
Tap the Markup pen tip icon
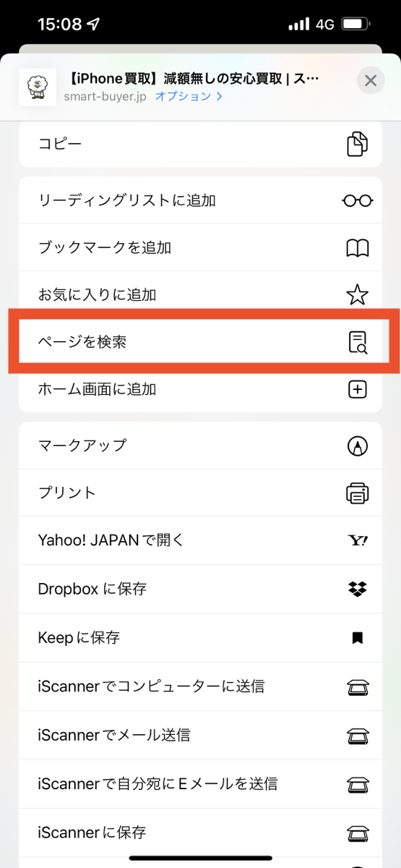(358, 446)
